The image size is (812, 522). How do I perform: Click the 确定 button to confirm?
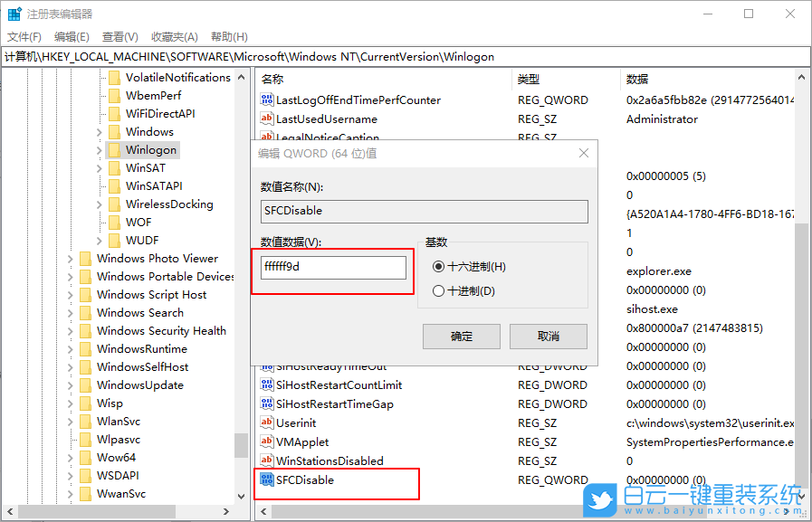click(462, 336)
